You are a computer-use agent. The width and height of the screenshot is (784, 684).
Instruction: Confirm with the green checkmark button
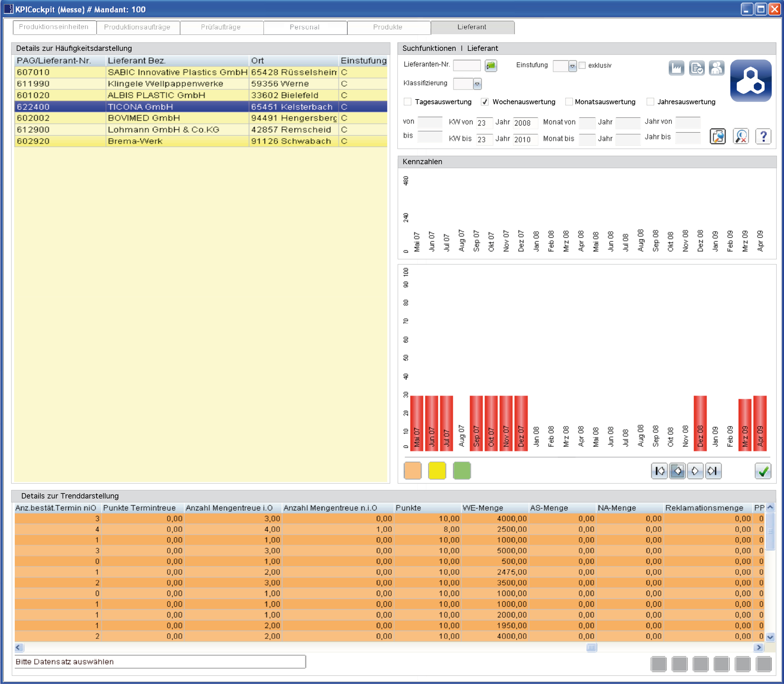(x=763, y=471)
